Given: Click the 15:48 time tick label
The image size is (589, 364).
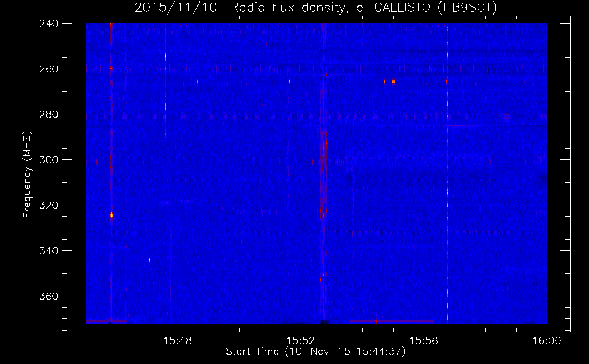Looking at the screenshot, I should coord(178,341).
